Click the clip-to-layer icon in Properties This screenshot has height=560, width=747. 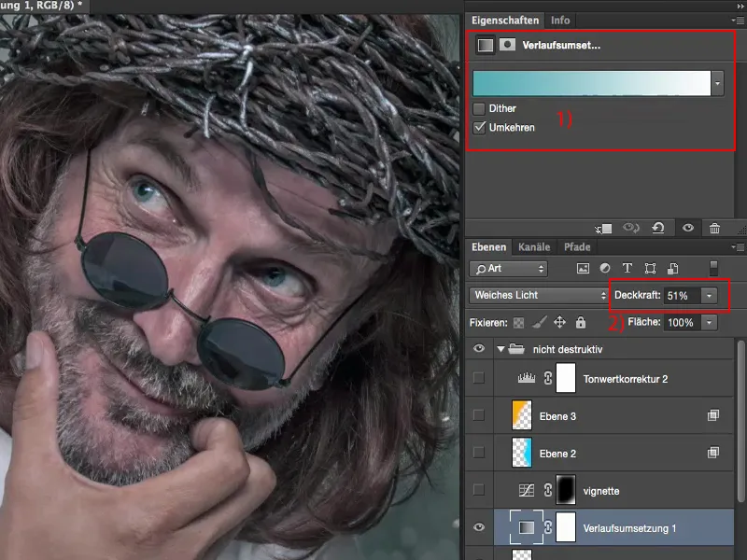pos(602,227)
